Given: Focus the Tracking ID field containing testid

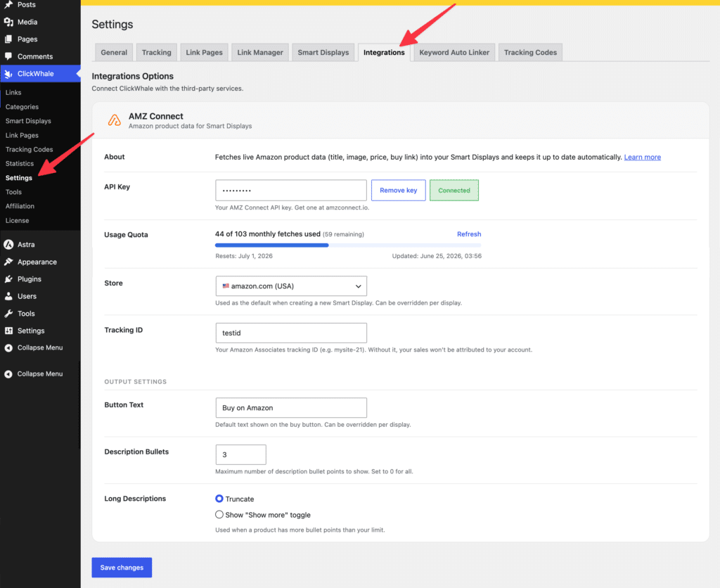Looking at the screenshot, I should point(291,333).
